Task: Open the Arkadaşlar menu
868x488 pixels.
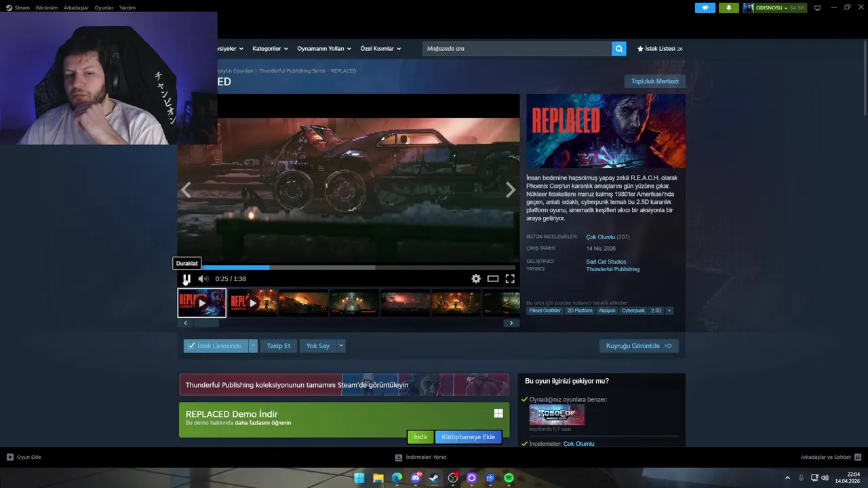Action: tap(76, 7)
